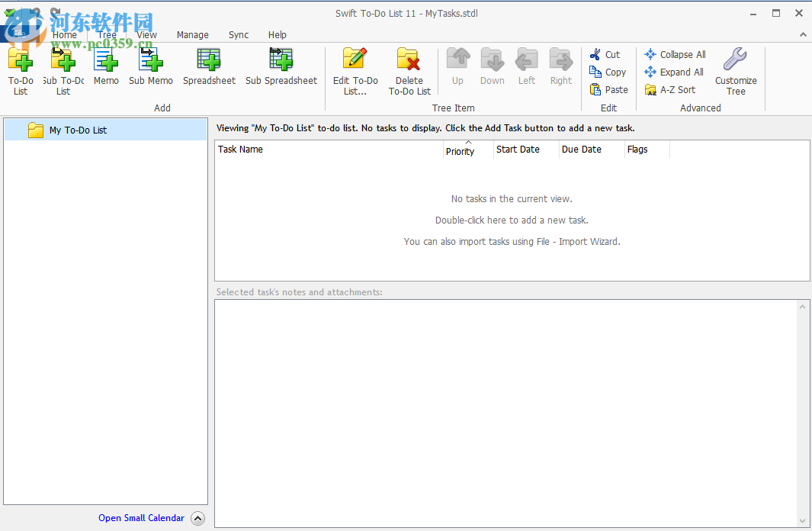Sort tasks by Task Name column
812x531 pixels.
[x=329, y=150]
